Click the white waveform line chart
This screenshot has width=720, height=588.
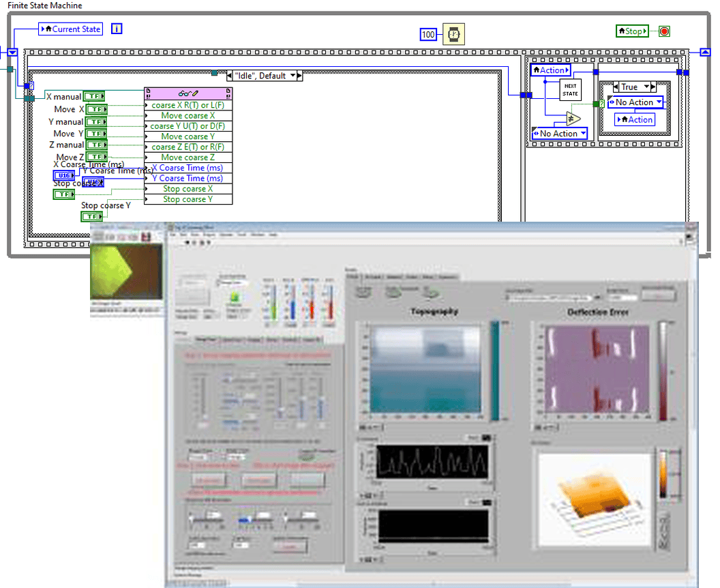[432, 462]
